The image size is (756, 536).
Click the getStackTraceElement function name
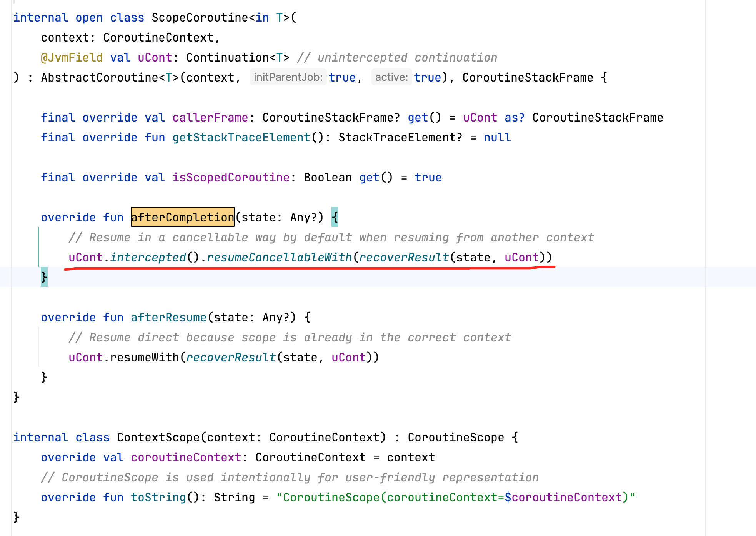241,138
